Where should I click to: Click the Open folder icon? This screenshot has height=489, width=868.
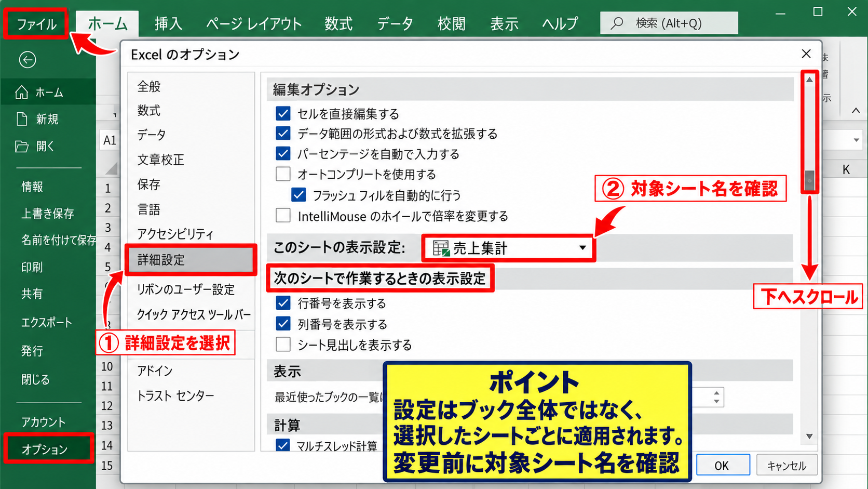[22, 146]
